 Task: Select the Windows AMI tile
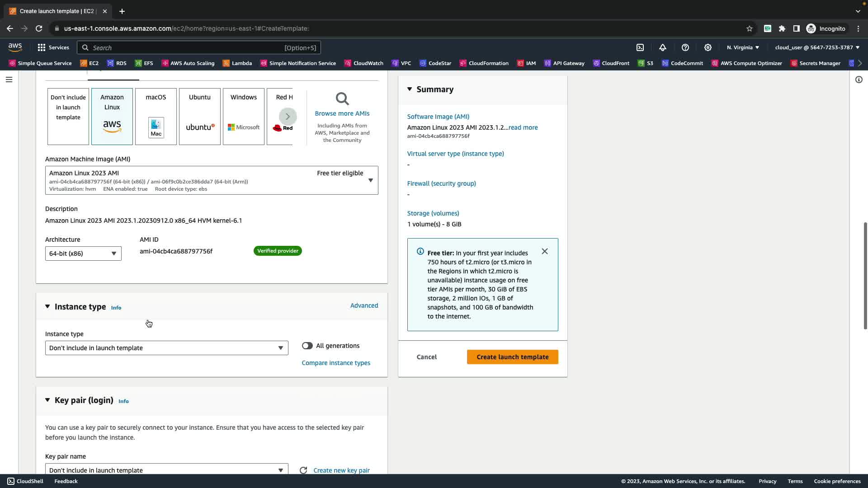click(x=244, y=117)
